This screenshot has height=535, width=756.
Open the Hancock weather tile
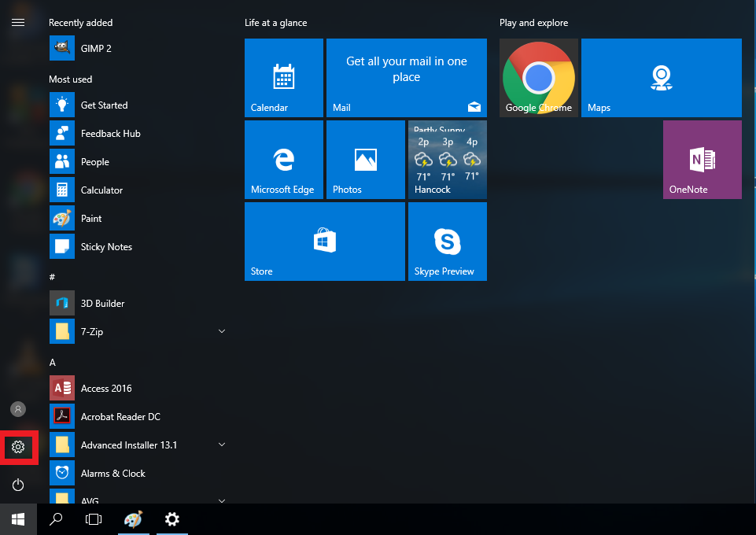[448, 160]
